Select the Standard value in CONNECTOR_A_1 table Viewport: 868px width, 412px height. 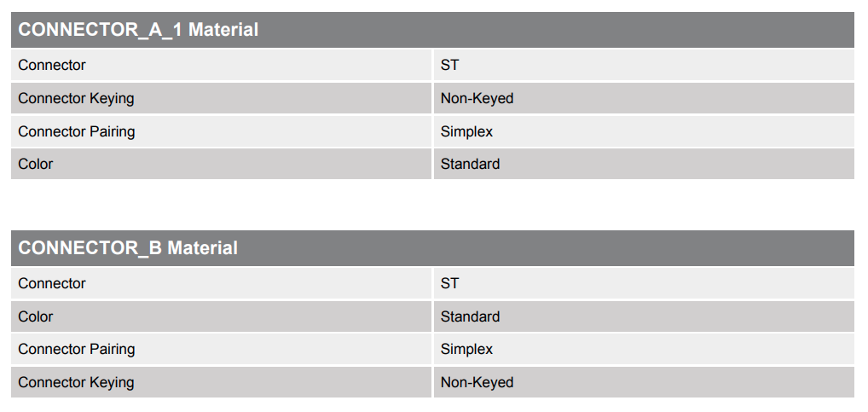(x=470, y=164)
